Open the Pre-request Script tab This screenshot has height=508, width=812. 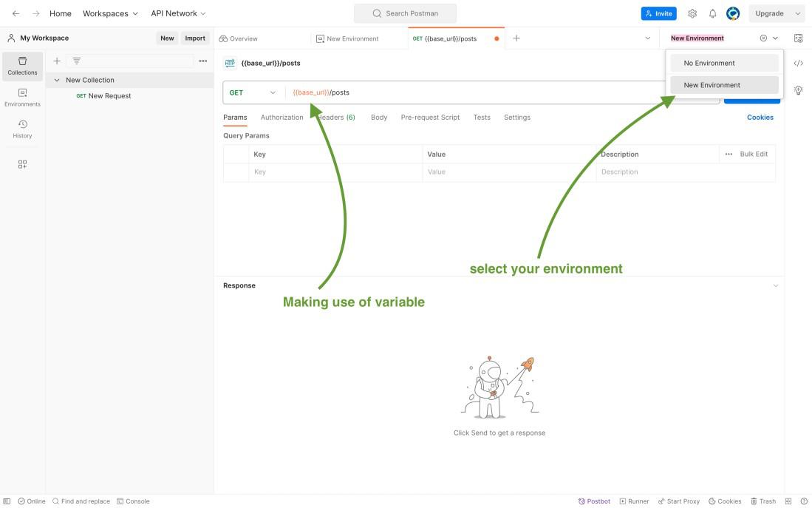pyautogui.click(x=430, y=118)
